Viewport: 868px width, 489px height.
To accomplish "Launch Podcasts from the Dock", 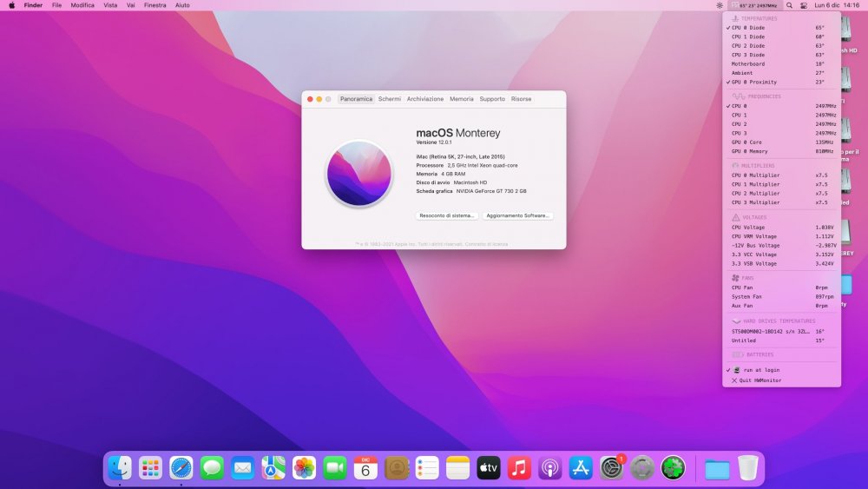I will (549, 468).
